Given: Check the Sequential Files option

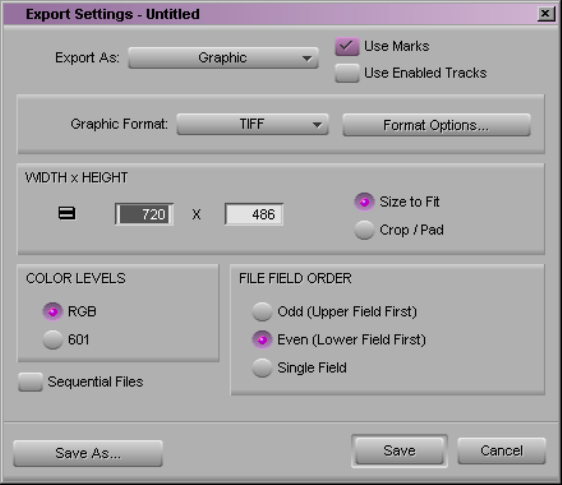Looking at the screenshot, I should point(30,382).
